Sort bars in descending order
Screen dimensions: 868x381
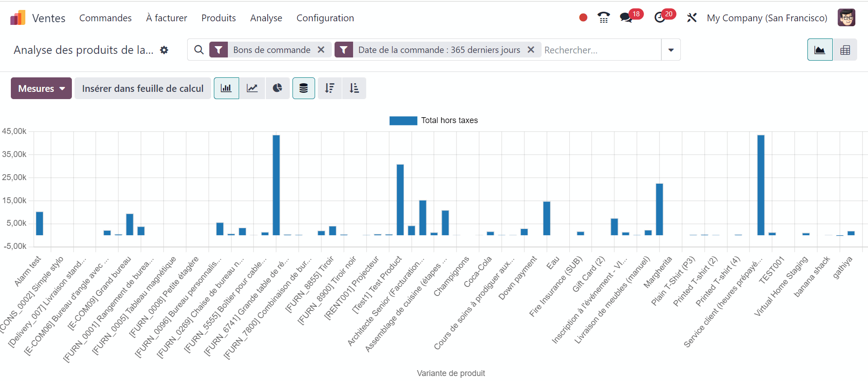click(x=330, y=88)
